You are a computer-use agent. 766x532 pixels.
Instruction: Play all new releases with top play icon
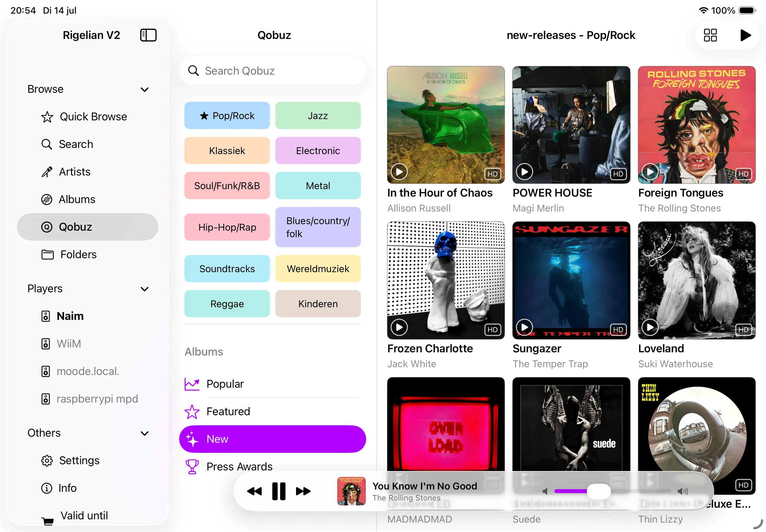tap(745, 35)
